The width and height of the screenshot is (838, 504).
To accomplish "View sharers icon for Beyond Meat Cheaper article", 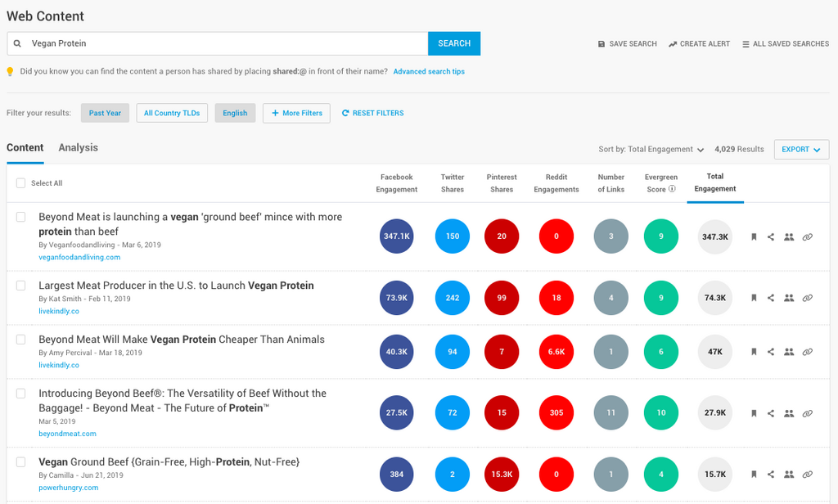I will (x=789, y=352).
